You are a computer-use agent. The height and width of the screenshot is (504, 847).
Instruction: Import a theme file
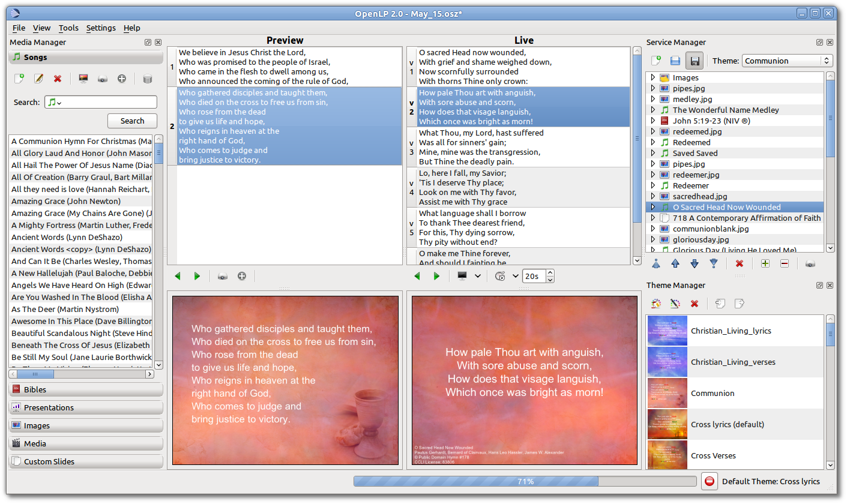click(720, 304)
